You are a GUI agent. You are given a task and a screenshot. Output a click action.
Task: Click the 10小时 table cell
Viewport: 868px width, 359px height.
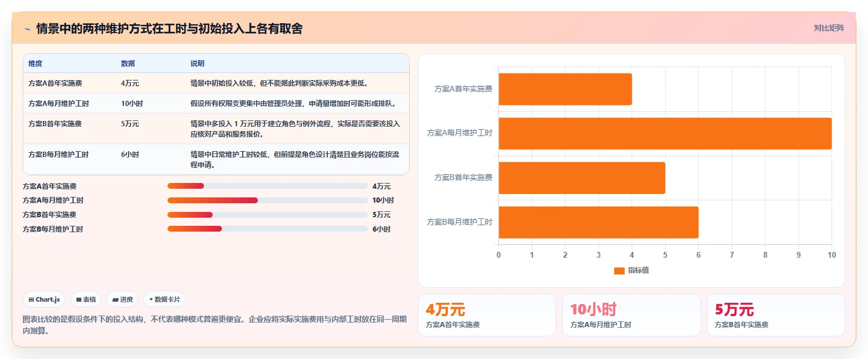pos(132,103)
